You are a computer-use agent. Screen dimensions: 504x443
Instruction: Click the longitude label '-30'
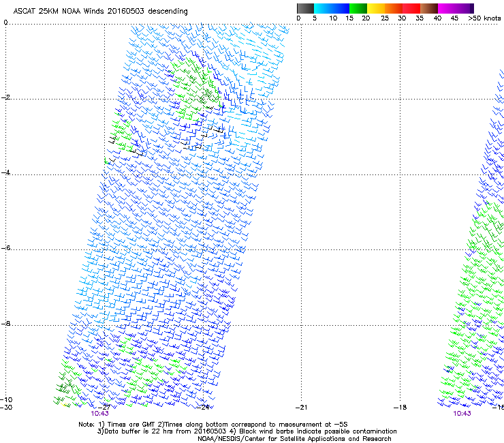(6, 408)
